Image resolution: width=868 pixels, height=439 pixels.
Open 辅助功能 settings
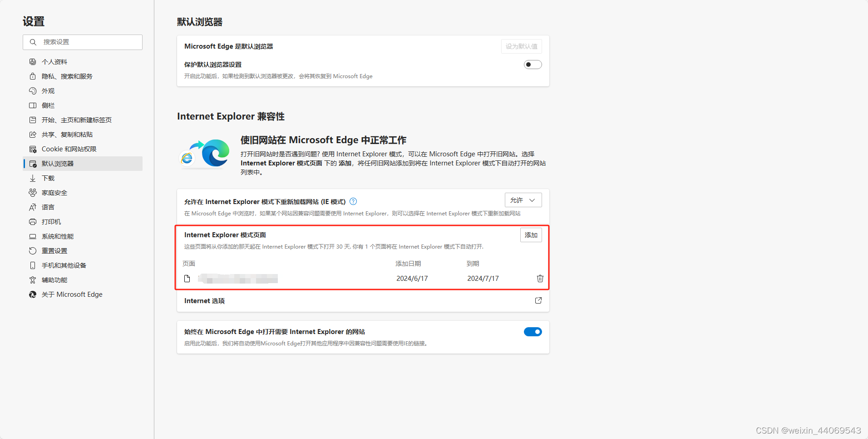(x=83, y=280)
